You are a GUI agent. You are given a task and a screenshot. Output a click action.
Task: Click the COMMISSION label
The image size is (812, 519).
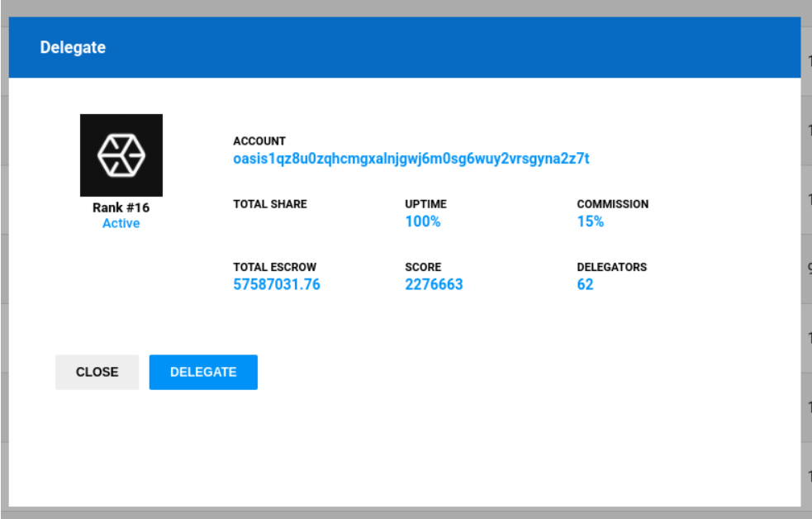(613, 204)
